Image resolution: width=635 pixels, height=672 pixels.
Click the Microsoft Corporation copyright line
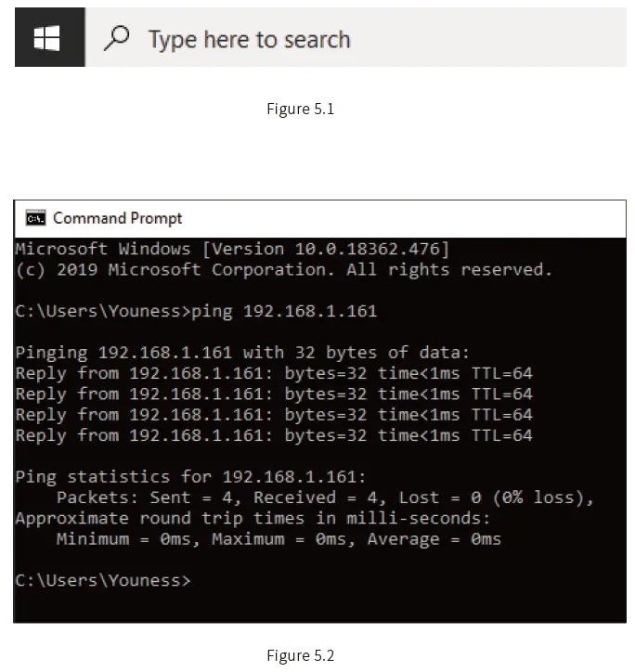coord(283,270)
